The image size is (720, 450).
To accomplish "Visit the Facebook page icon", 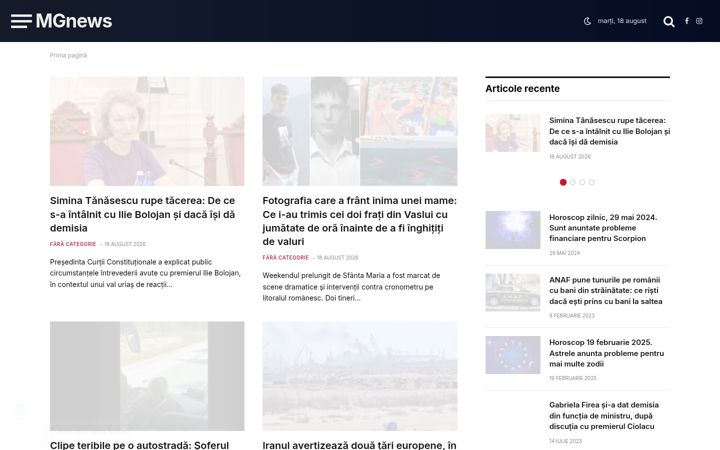I will tap(687, 21).
